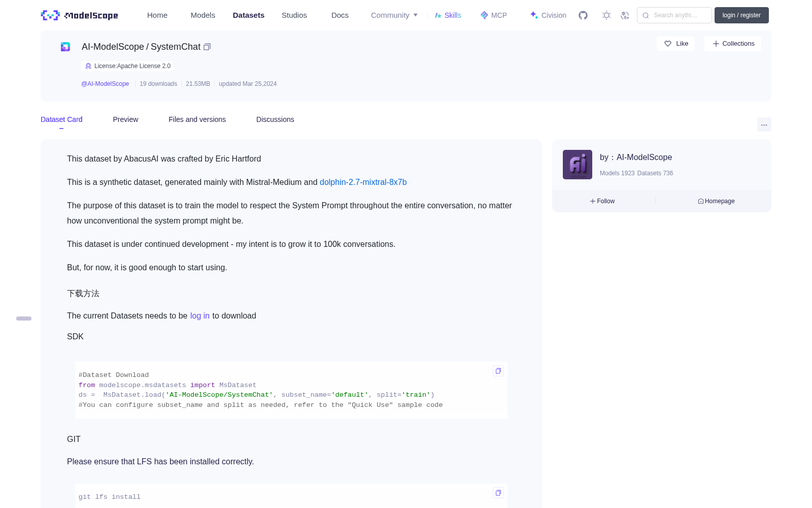Copy the SDK dataset download code

(498, 371)
